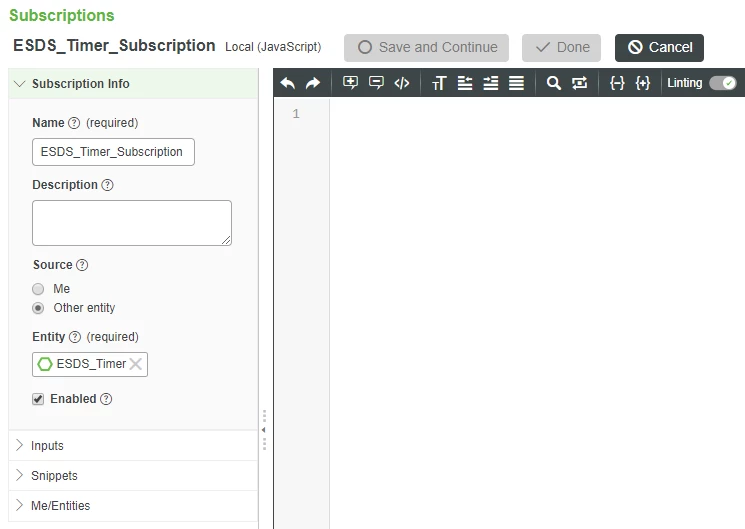Cancel the subscription editing
The height and width of the screenshot is (529, 745).
(659, 48)
